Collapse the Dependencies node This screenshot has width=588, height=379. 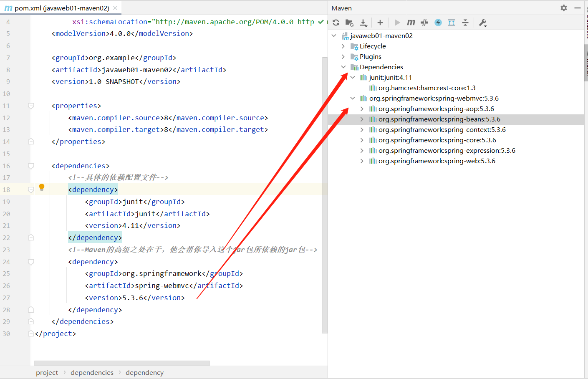coord(343,67)
